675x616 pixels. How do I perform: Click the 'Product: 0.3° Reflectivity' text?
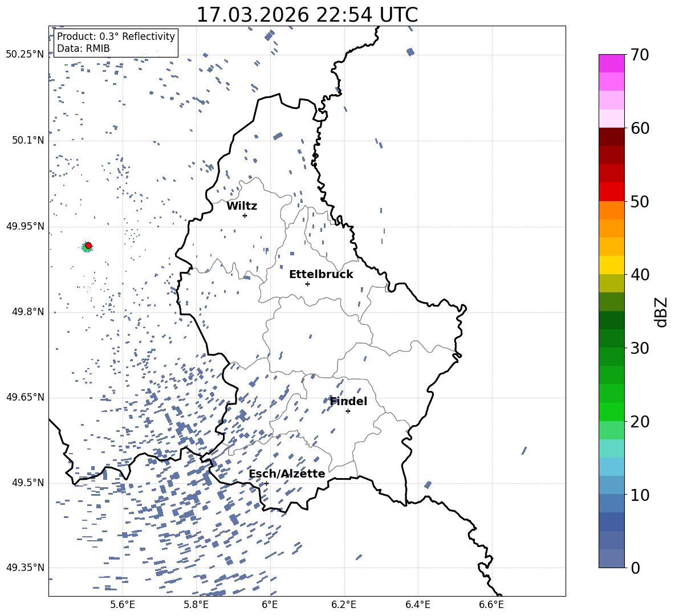tap(116, 36)
